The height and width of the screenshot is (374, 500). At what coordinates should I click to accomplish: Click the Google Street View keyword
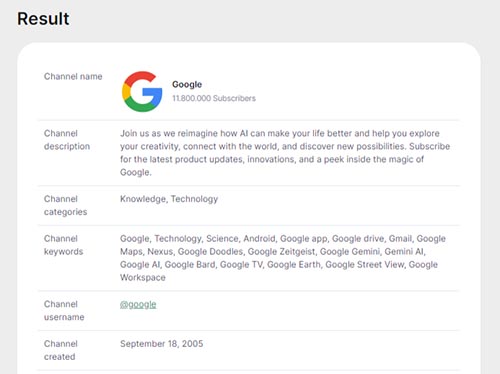[x=365, y=265]
